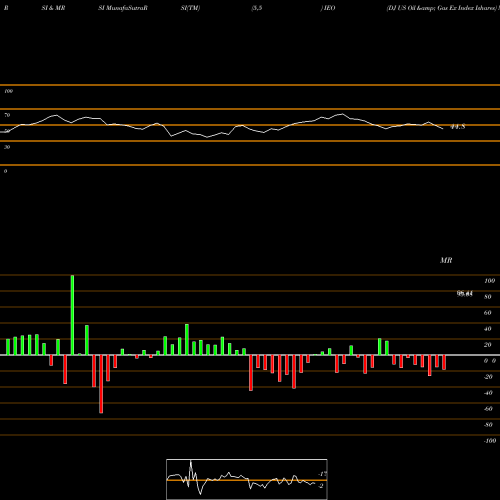
Task: Click the MR axis label -40
Action: click(x=488, y=393)
